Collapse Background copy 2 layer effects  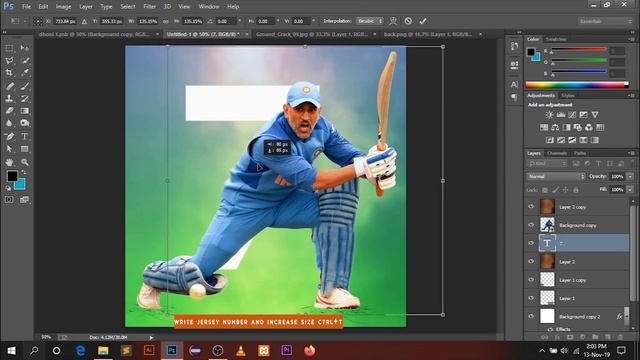pos(627,316)
